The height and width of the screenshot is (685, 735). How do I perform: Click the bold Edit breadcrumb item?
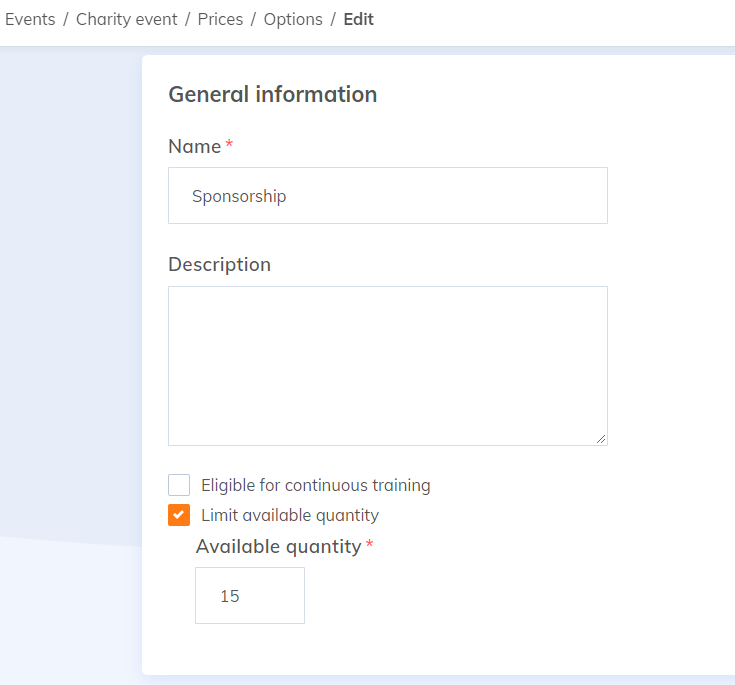pyautogui.click(x=358, y=19)
